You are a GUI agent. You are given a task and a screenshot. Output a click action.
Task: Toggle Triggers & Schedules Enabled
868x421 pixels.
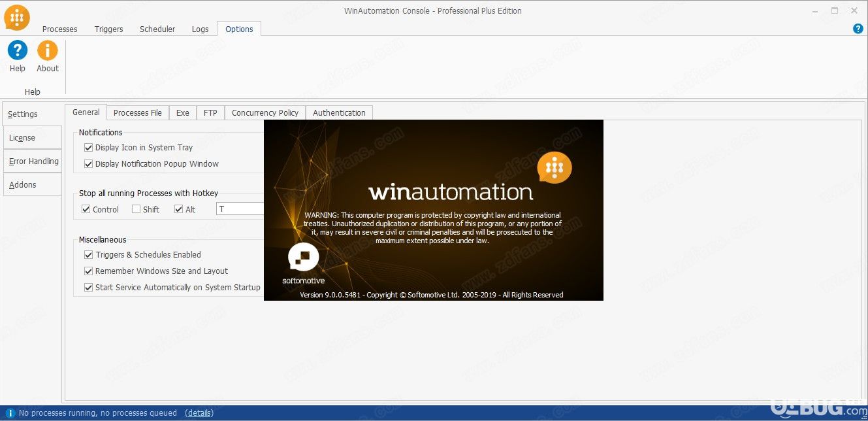click(x=89, y=255)
